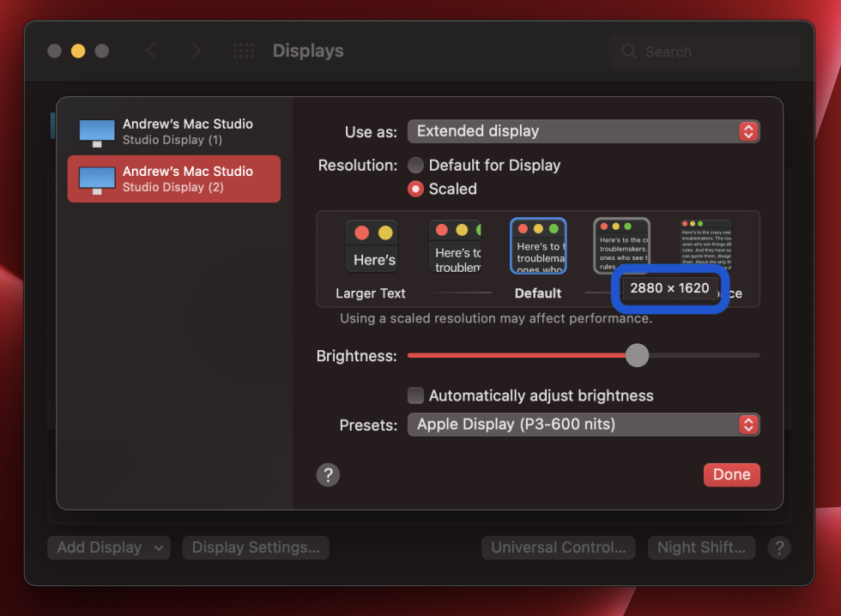Open the Night Shift… settings
Viewport: 841px width, 616px height.
(702, 547)
